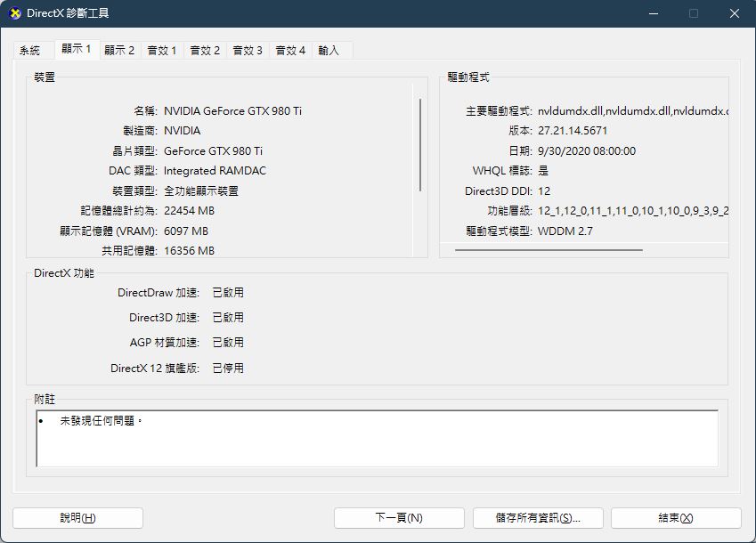Image resolution: width=756 pixels, height=543 pixels.
Task: Switch to the 音效 2 tab
Action: pos(205,51)
